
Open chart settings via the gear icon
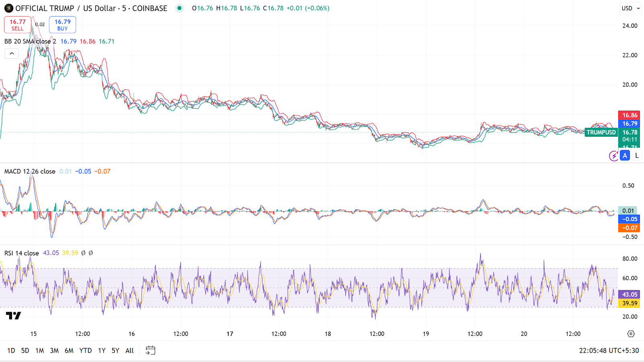point(631,334)
